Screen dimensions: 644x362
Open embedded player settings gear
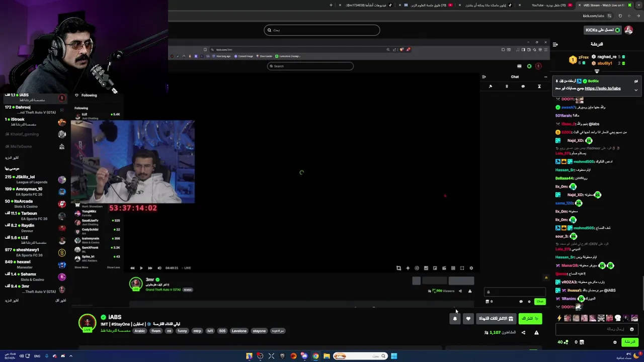click(471, 268)
